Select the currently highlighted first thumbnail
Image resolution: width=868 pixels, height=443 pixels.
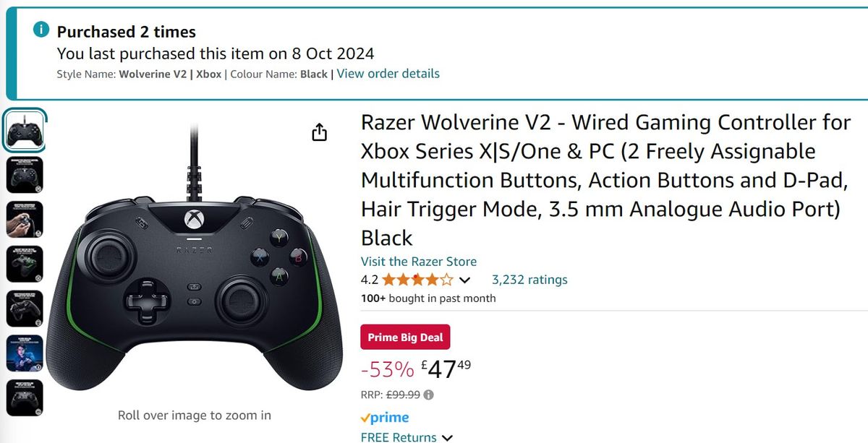(x=24, y=129)
